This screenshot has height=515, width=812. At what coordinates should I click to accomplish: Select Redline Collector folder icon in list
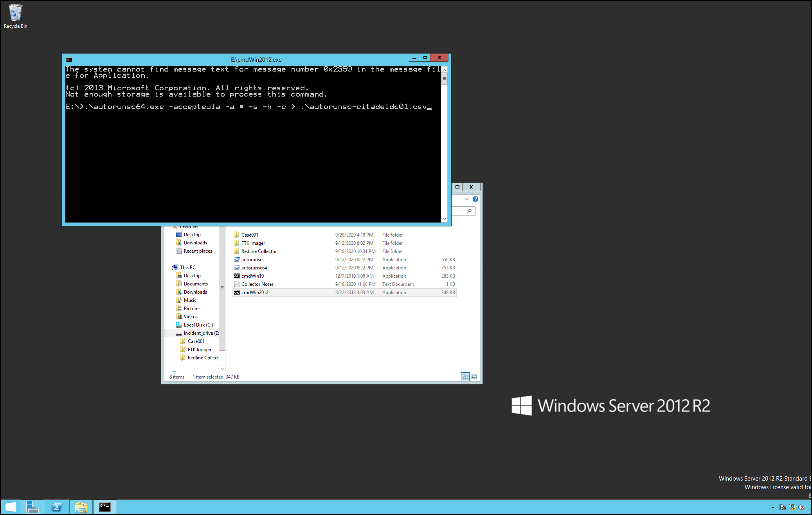(x=236, y=251)
